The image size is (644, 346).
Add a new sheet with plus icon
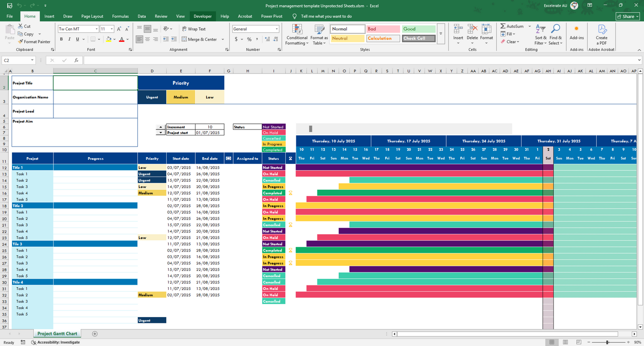[94, 334]
